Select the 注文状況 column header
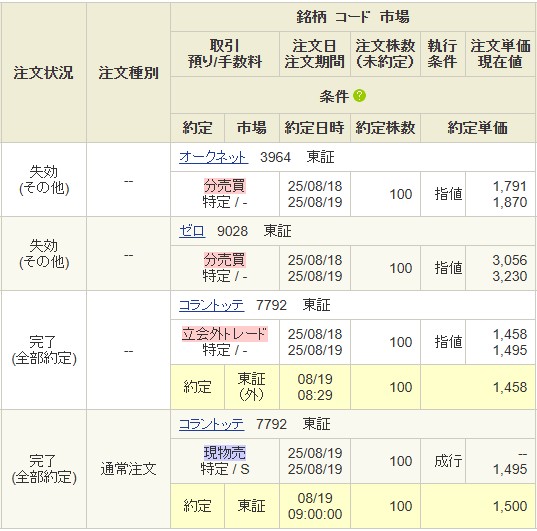This screenshot has width=537, height=531. tap(43, 73)
